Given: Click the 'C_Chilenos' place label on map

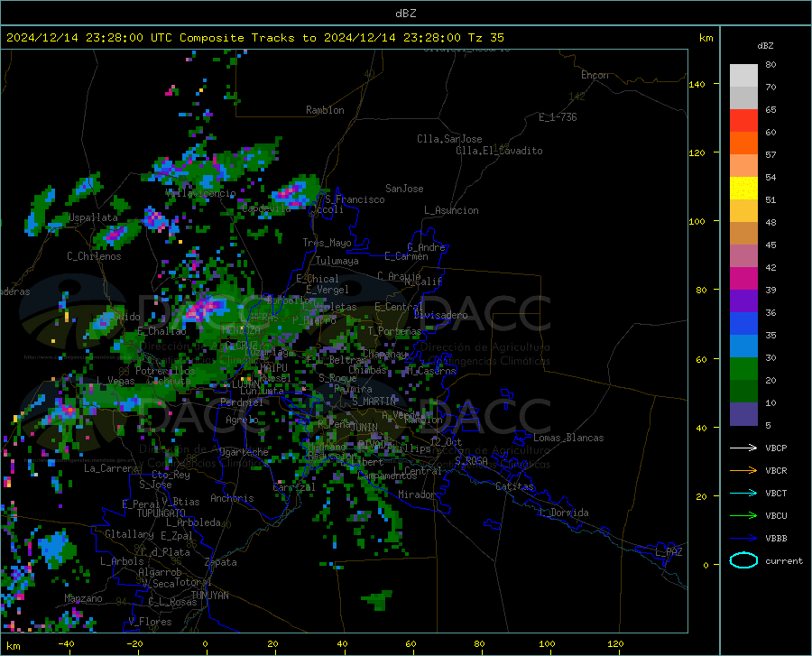Looking at the screenshot, I should [x=94, y=256].
